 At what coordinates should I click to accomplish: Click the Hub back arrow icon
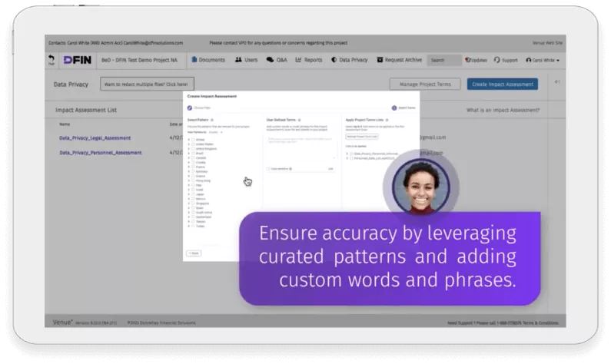click(x=51, y=58)
